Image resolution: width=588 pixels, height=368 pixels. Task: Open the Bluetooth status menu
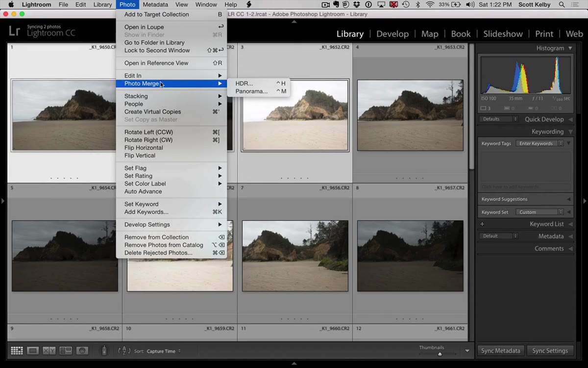[418, 4]
